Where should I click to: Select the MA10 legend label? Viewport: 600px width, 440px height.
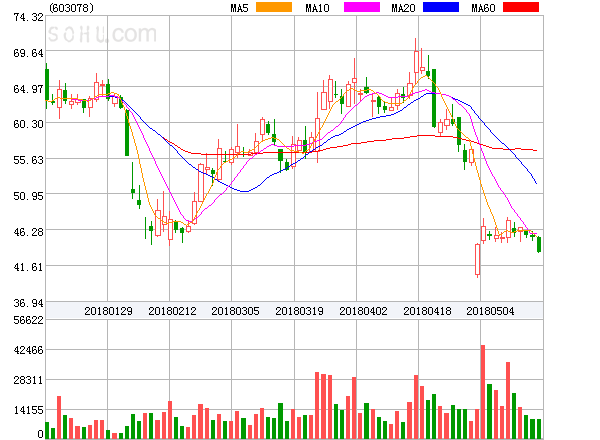tap(317, 8)
